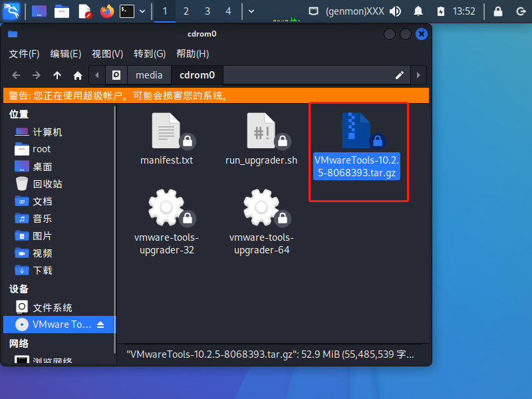Close the cdrom0 window

tap(422, 34)
